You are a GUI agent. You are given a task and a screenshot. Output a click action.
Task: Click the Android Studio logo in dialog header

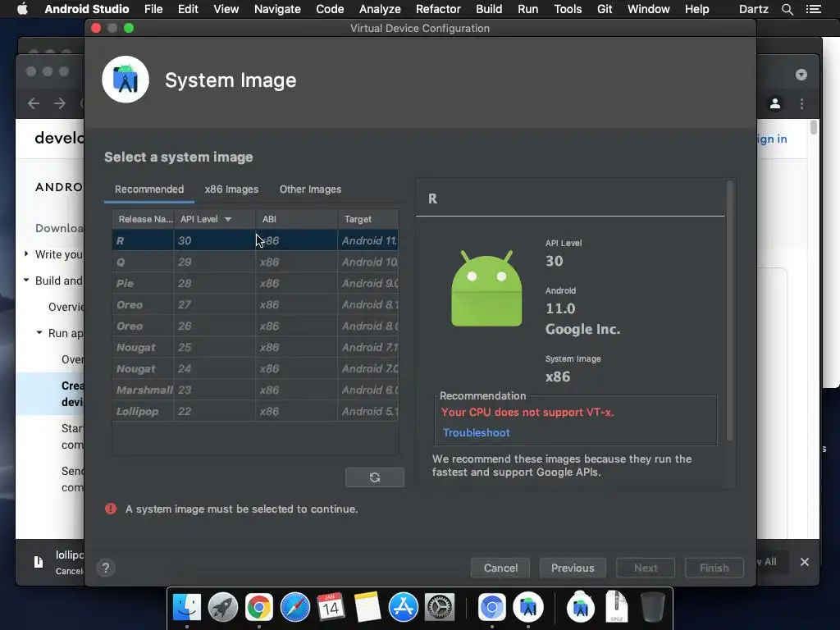(x=126, y=80)
